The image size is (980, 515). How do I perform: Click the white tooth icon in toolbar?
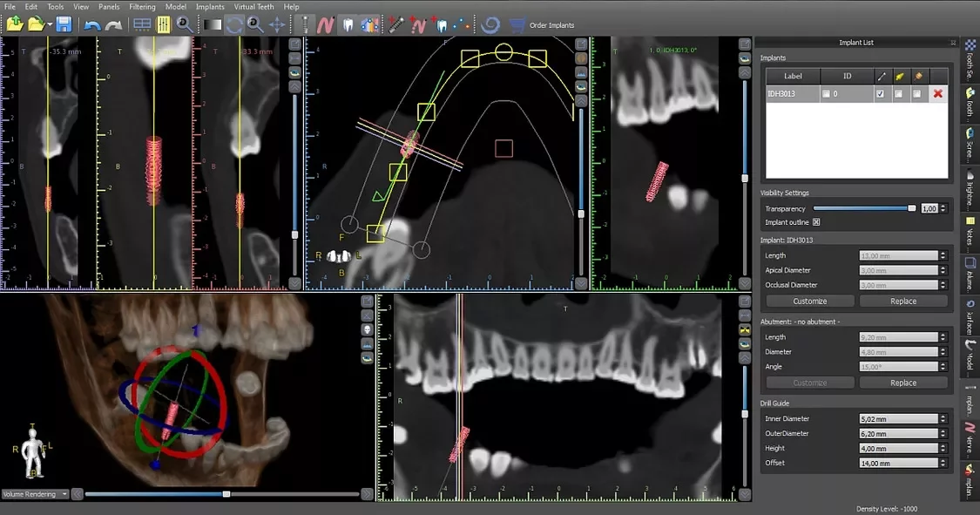pos(348,25)
